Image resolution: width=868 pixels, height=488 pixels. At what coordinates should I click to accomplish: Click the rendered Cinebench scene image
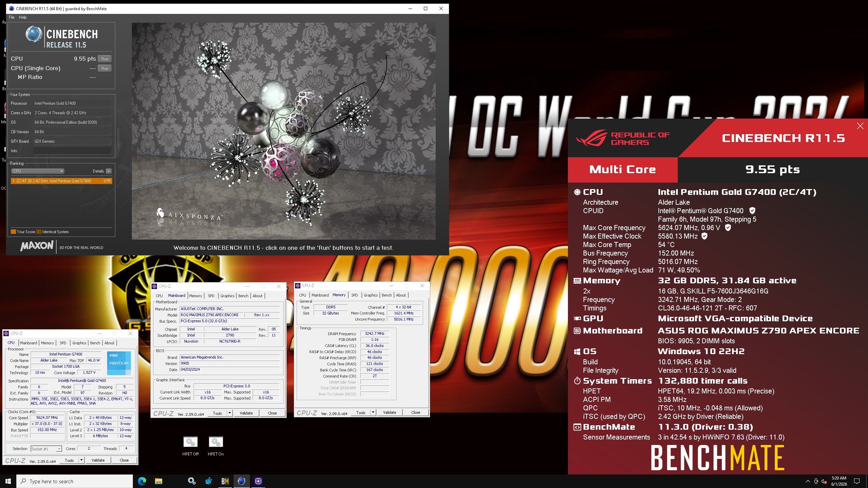283,131
